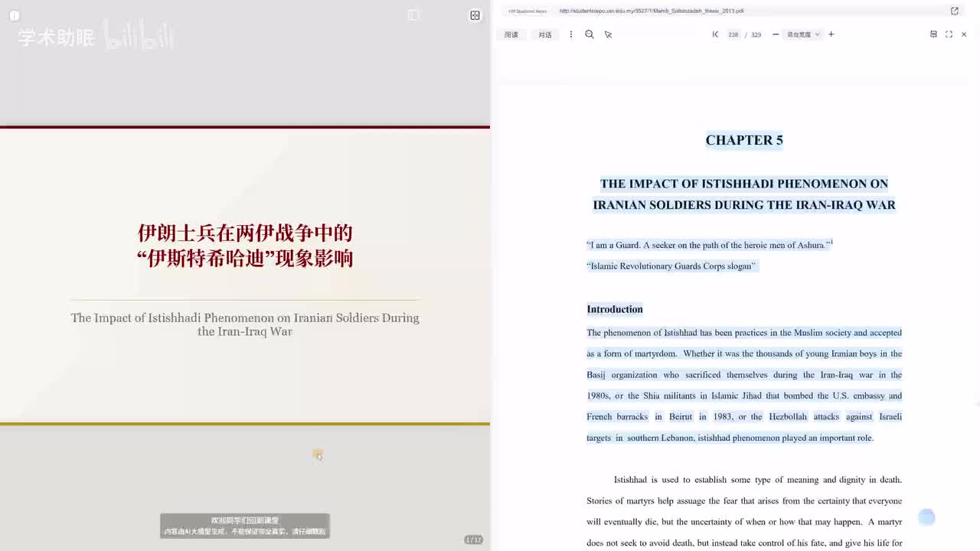Open the PDF search magnifier tool
Screen dimensions: 980x551
pos(590,34)
